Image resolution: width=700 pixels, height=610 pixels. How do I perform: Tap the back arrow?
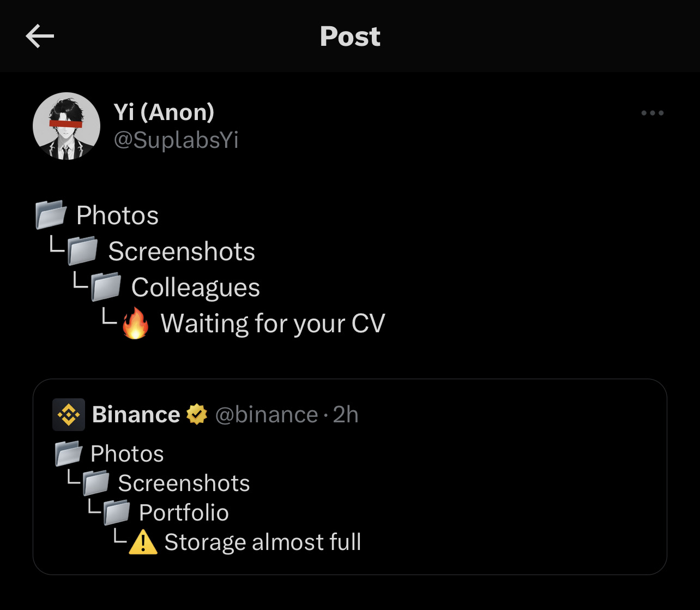40,37
